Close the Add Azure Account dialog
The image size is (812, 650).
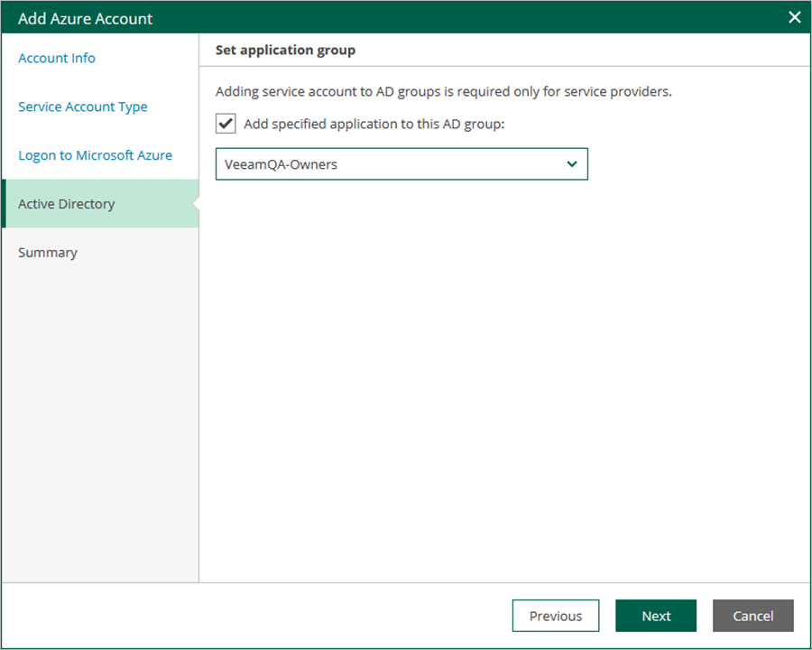point(795,17)
